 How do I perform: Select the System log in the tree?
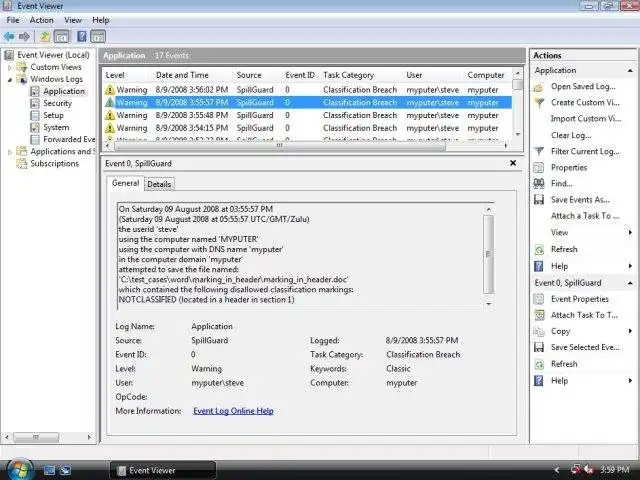coord(56,127)
